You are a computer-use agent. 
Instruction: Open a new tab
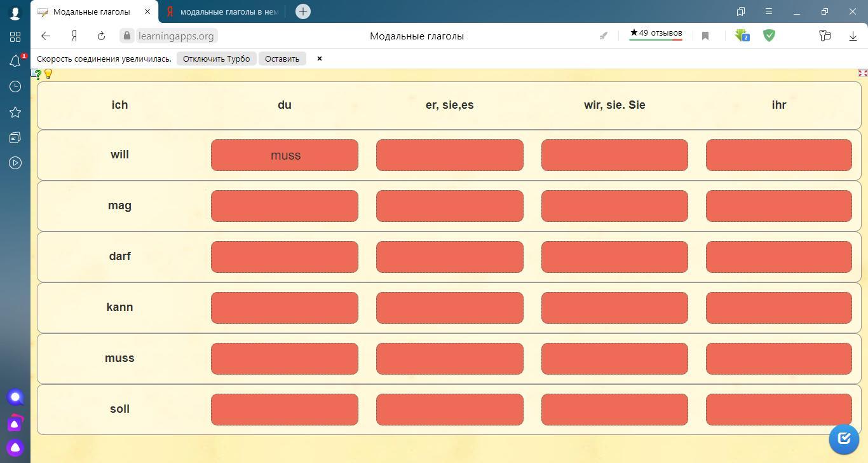point(303,11)
